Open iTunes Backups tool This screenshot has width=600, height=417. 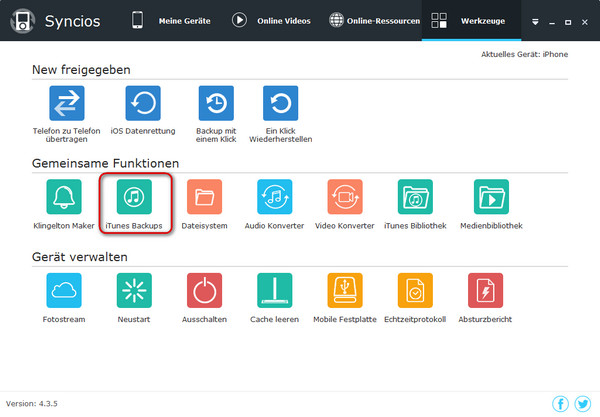click(134, 197)
